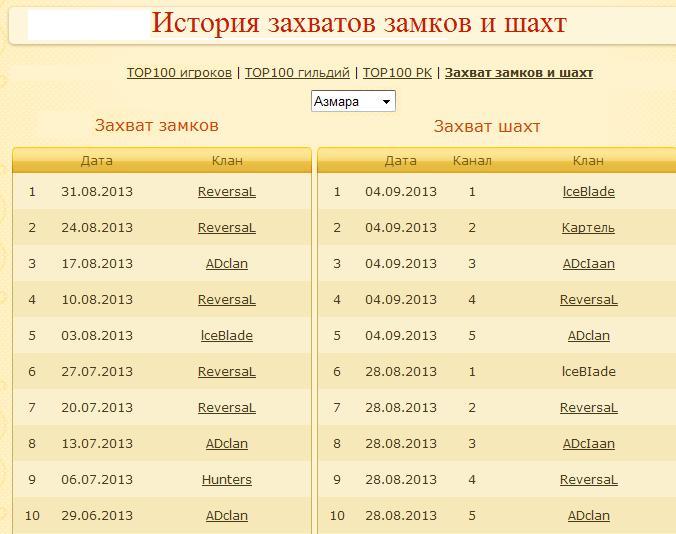Open ReversaL clan for castle capture 27.07.2013
Image resolution: width=676 pixels, height=534 pixels.
(227, 372)
